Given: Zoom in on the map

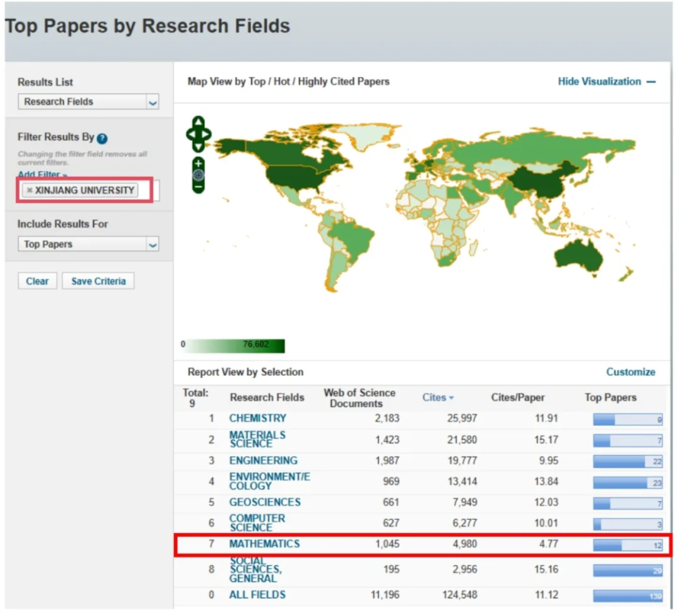Looking at the screenshot, I should [x=198, y=165].
